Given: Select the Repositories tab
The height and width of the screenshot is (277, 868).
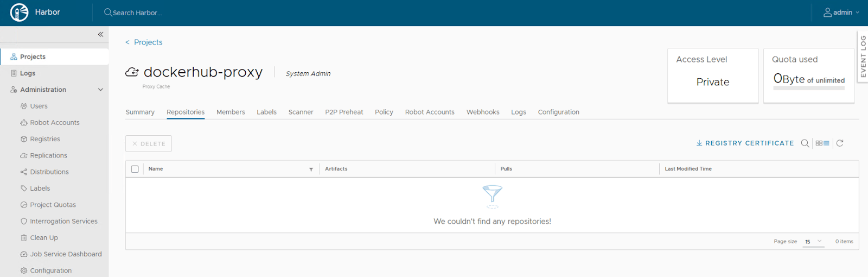Looking at the screenshot, I should coord(186,112).
